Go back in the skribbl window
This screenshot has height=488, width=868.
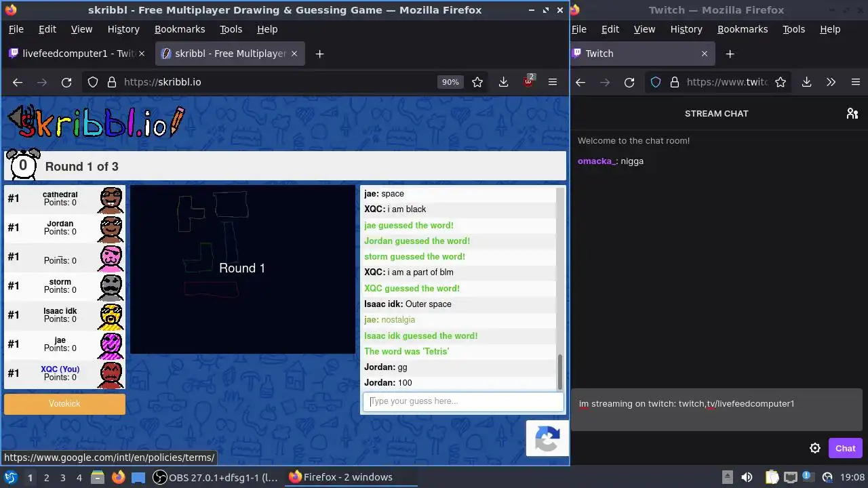coord(18,82)
